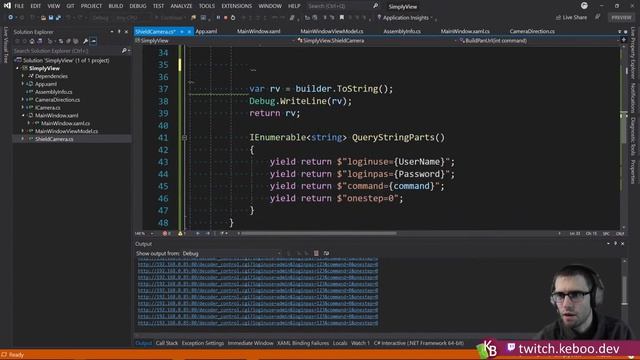This screenshot has width=640, height=360.
Task: Open the BUILD menu
Action: pyautogui.click(x=116, y=6)
